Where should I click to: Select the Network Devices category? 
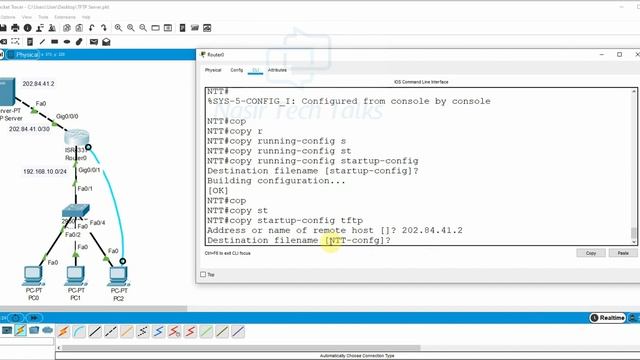(x=7, y=330)
